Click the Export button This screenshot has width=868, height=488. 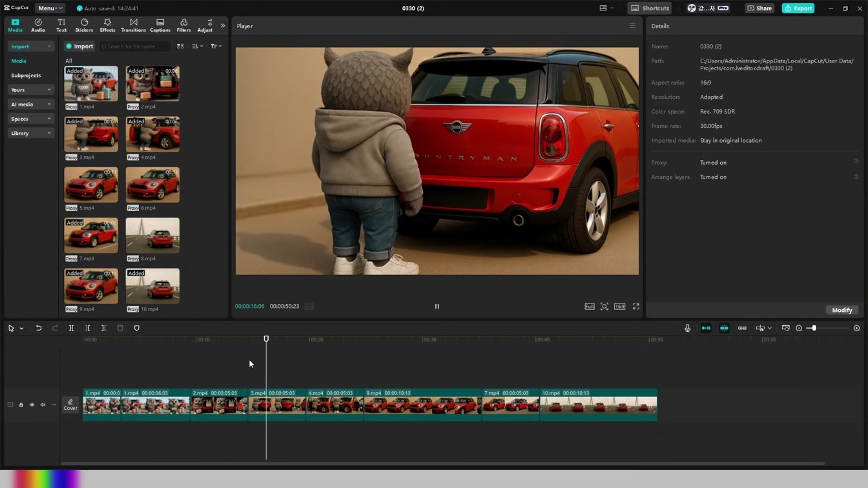(x=798, y=8)
